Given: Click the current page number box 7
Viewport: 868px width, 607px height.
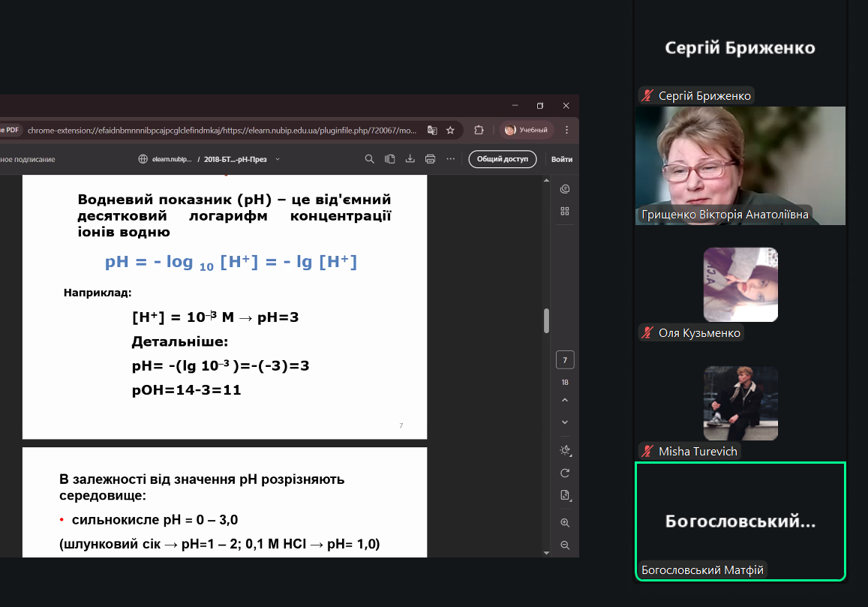Looking at the screenshot, I should (x=565, y=360).
